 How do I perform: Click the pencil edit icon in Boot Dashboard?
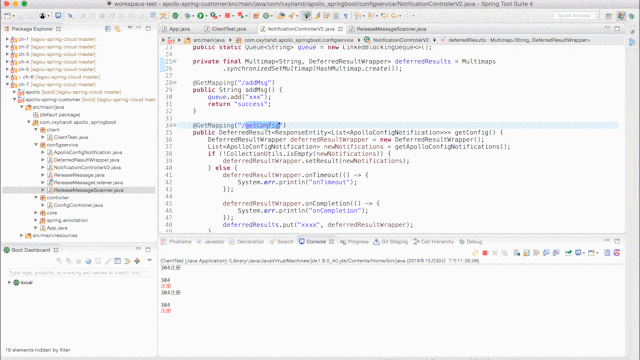(x=108, y=261)
